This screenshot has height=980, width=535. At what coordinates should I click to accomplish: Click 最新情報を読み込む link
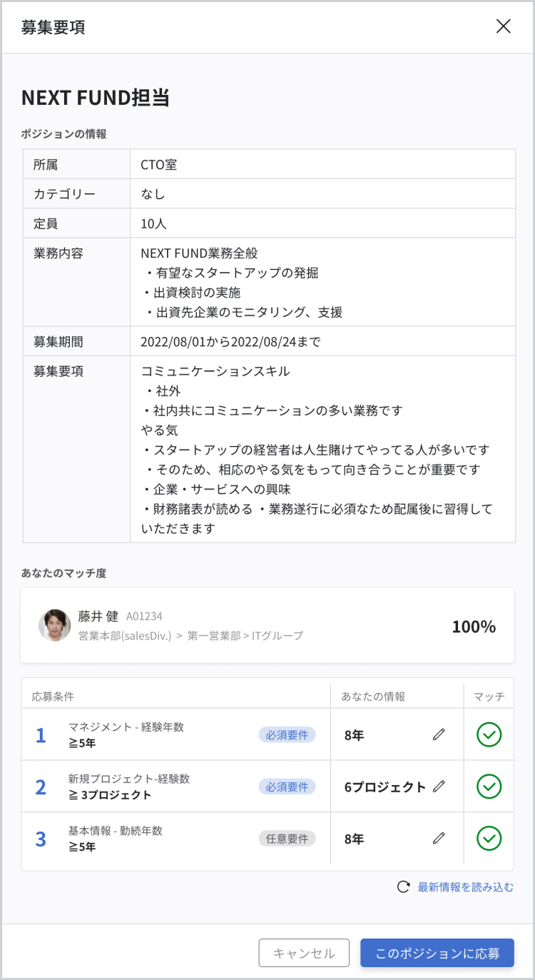pos(465,887)
